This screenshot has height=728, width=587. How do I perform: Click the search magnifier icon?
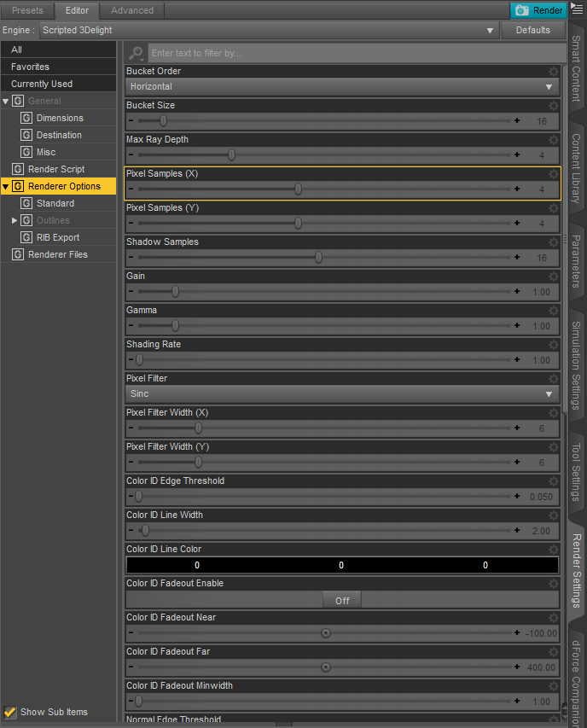(136, 54)
